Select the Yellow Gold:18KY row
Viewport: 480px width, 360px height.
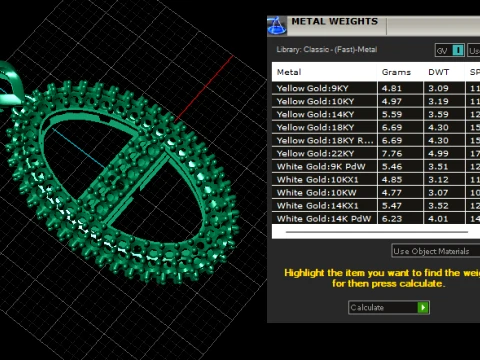tap(376, 127)
